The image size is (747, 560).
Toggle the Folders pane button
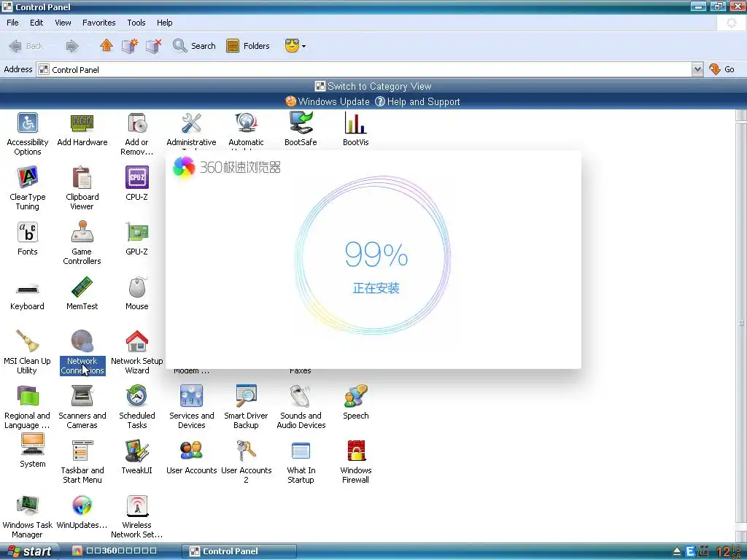point(248,46)
